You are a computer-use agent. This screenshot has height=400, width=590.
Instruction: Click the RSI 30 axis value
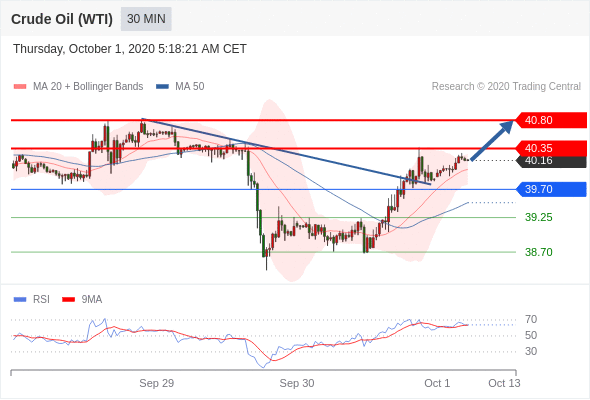click(531, 351)
